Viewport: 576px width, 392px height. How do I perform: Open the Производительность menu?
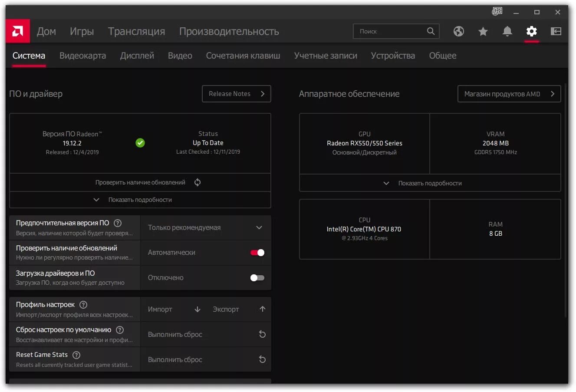click(x=229, y=31)
